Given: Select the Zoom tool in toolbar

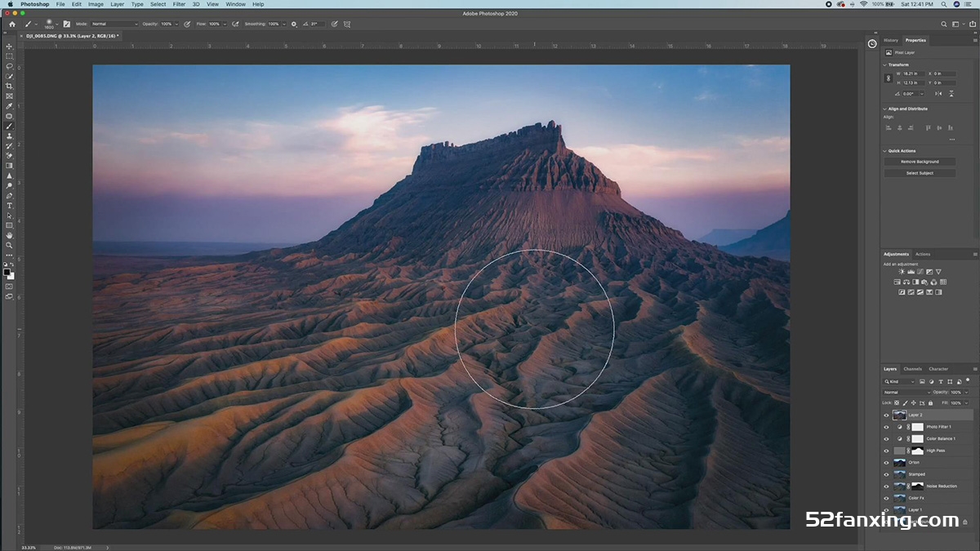Looking at the screenshot, I should tap(10, 245).
